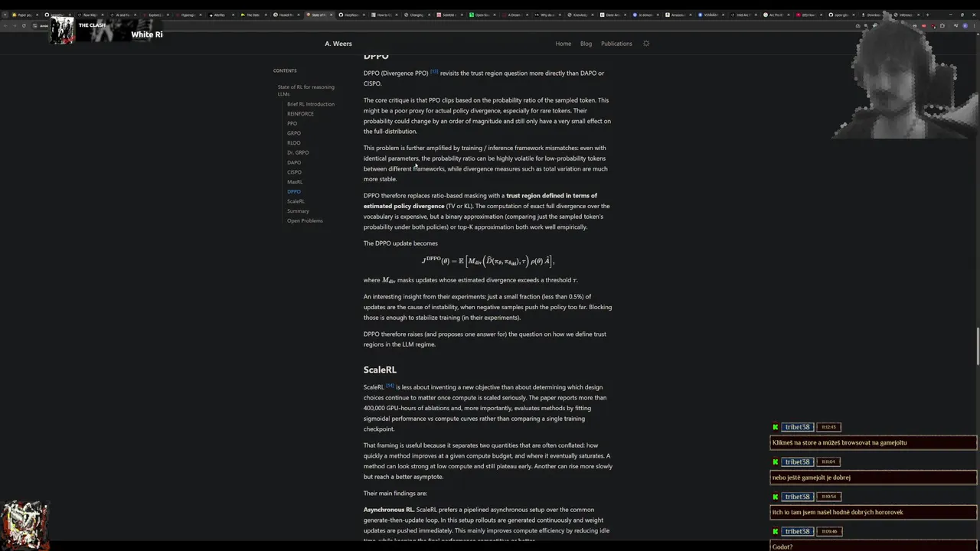Open the Publications nav link

click(x=616, y=44)
